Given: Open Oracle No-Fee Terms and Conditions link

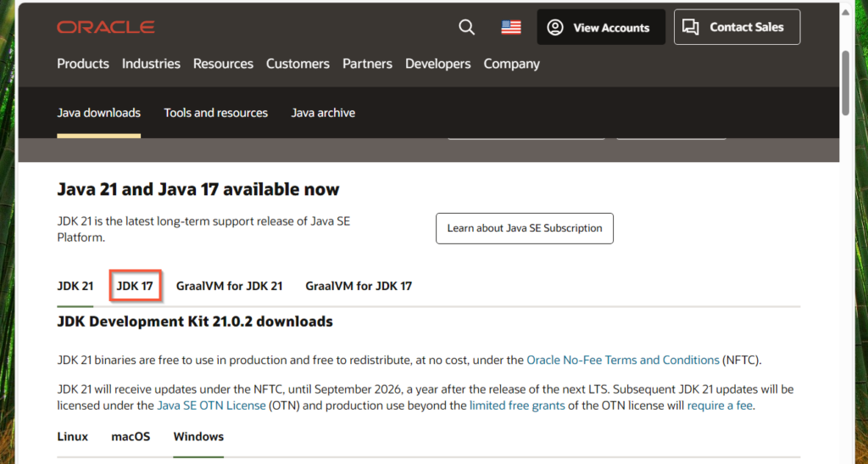Looking at the screenshot, I should pyautogui.click(x=623, y=360).
